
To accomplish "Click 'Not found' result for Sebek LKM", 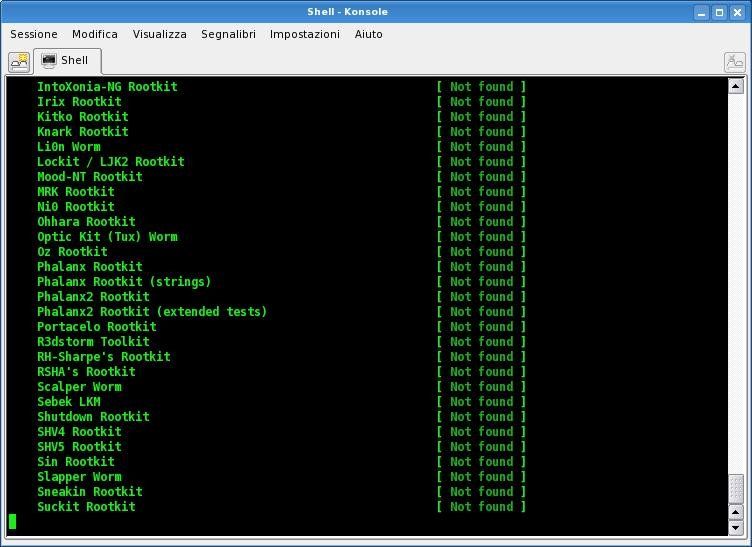I will 482,402.
